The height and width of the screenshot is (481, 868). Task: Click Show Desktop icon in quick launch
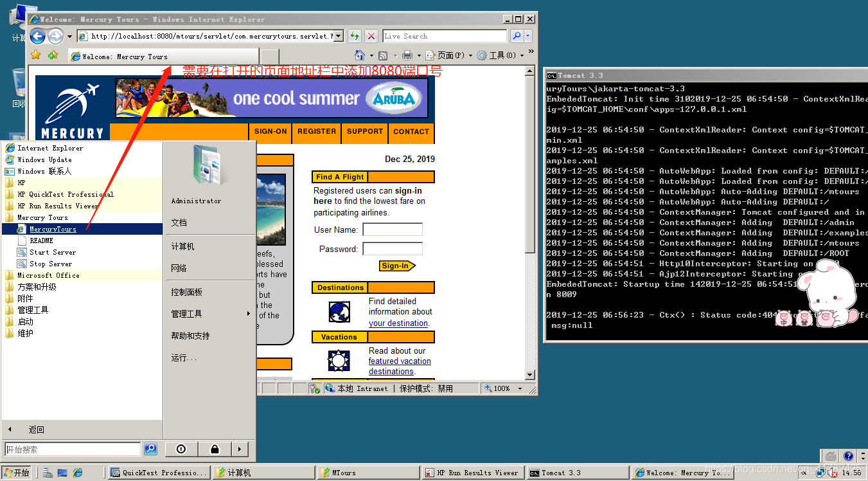pos(62,473)
